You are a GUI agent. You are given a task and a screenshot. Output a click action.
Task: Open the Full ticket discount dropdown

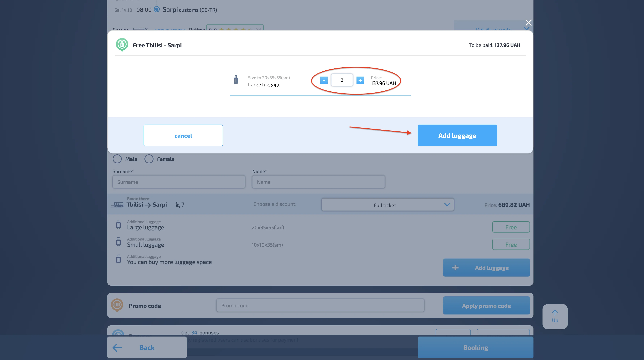(388, 205)
